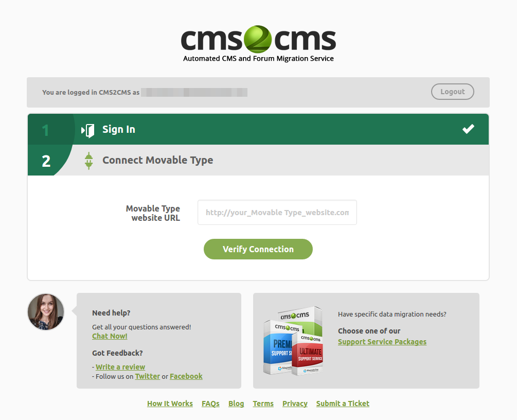The height and width of the screenshot is (420, 517).
Task: Click the cms2cms logo at top
Action: click(x=258, y=44)
